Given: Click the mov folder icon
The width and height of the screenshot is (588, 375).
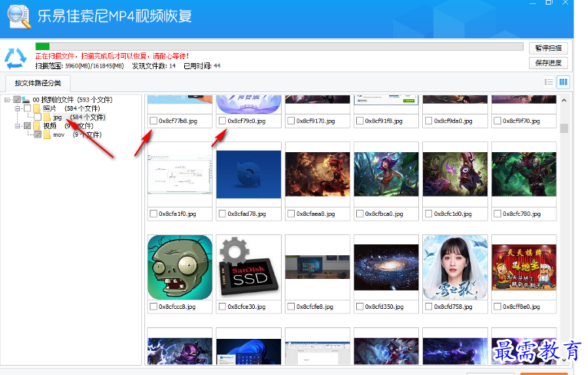Looking at the screenshot, I should coord(47,134).
